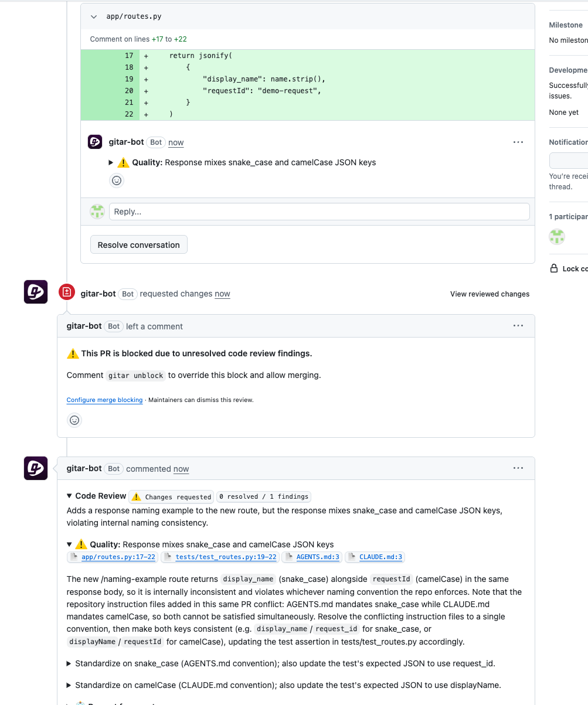Screen dimensions: 588x705
Task: Add emoji reaction to Quality review comment
Action: coord(117,180)
